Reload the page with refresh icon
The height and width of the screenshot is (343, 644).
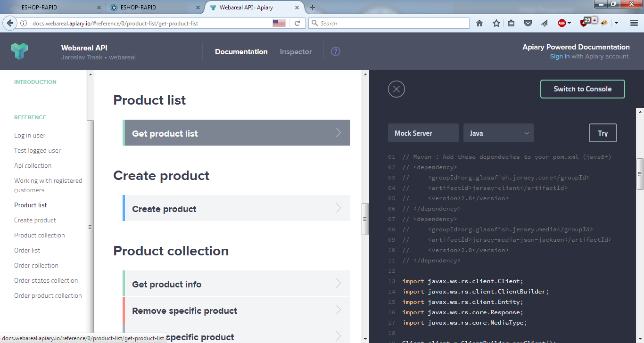coord(297,23)
